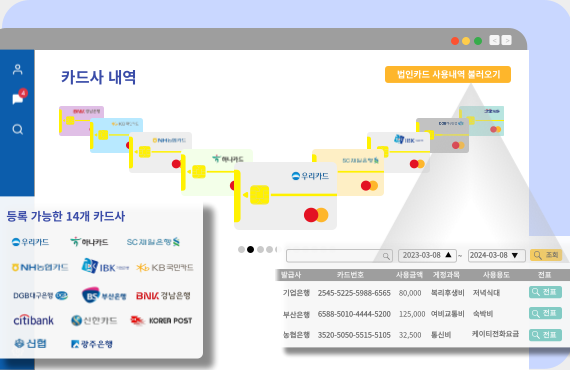Image resolution: width=570 pixels, height=370 pixels.
Task: Click the 조회 search button
Action: [x=546, y=255]
